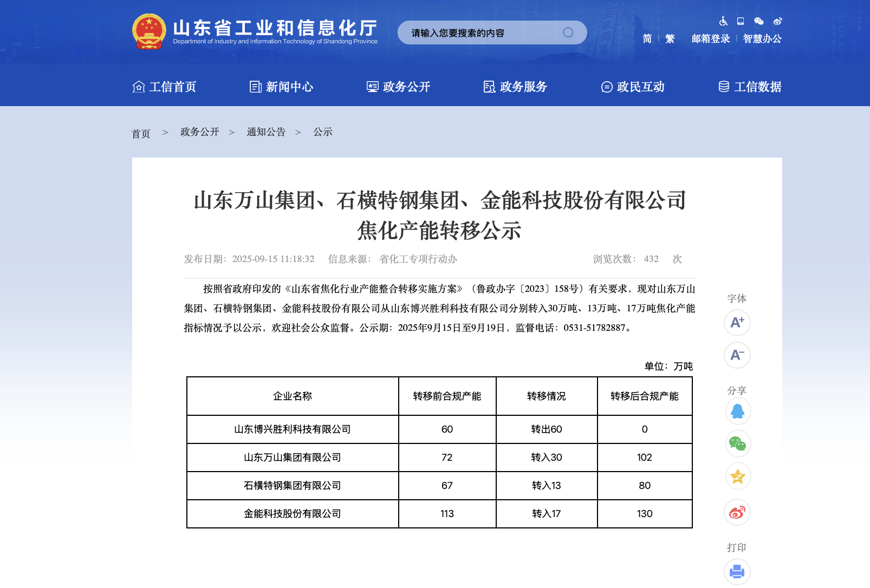The width and height of the screenshot is (870, 588).
Task: Click 转入13 cell
Action: 547,486
